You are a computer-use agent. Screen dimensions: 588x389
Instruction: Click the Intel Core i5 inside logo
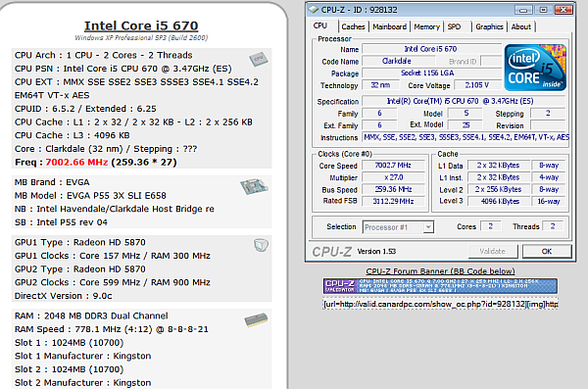click(x=535, y=68)
